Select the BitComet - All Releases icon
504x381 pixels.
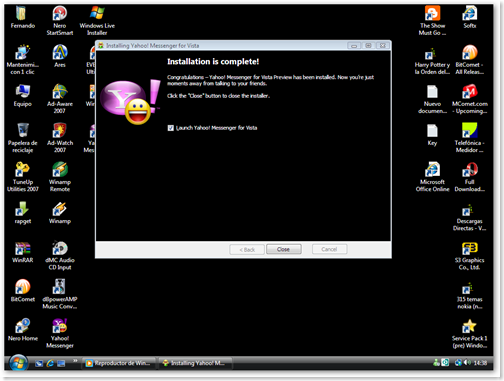click(470, 60)
